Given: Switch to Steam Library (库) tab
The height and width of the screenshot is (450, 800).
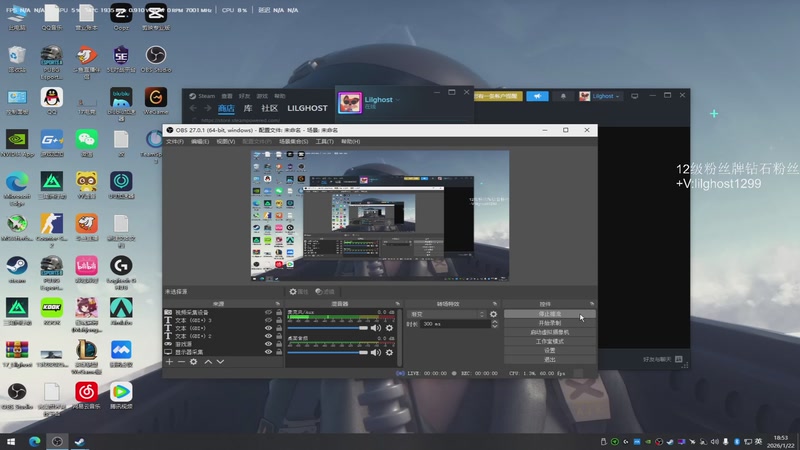Looking at the screenshot, I should (x=248, y=108).
